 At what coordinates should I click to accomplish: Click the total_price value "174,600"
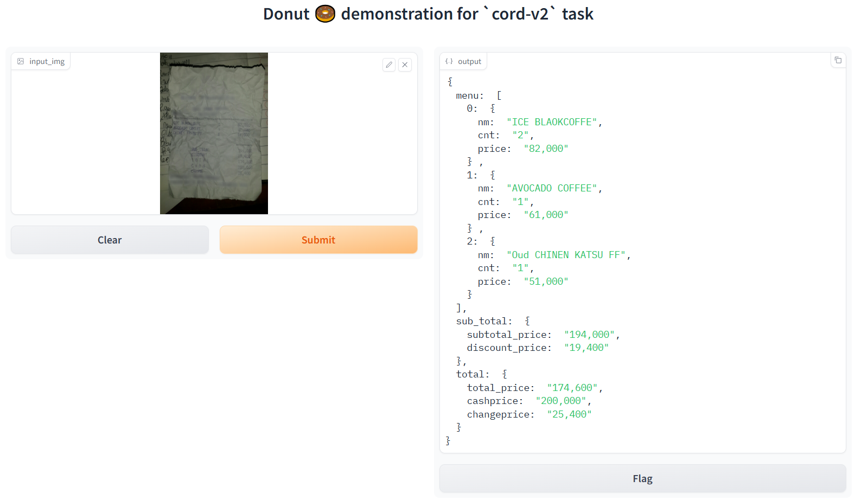572,388
